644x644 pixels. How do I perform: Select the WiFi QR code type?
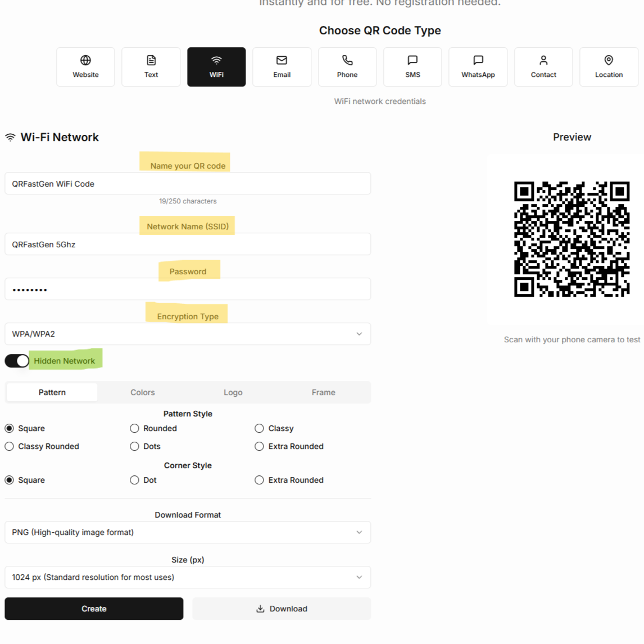coord(216,67)
